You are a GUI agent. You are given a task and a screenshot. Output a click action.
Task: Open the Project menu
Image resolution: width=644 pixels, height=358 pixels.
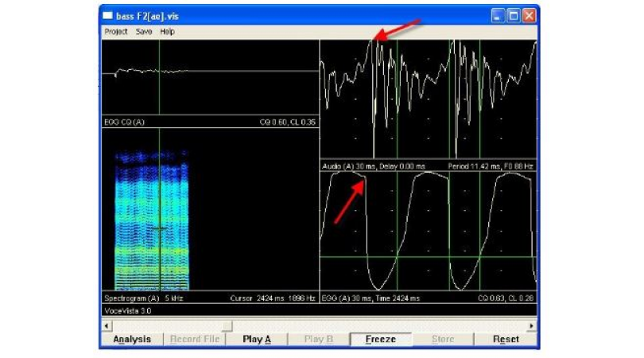[x=116, y=32]
